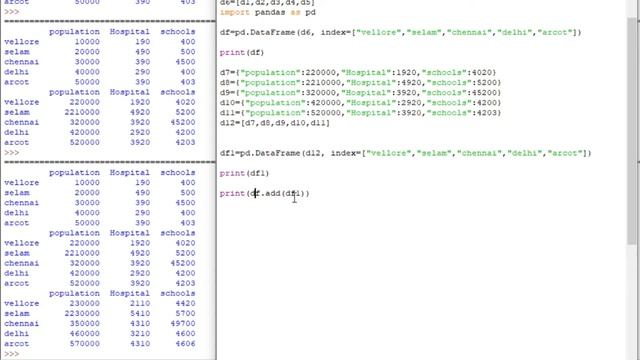Click "vellore" string in the df1 index list
Image resolution: width=640 pixels, height=360 pixels.
[389, 153]
